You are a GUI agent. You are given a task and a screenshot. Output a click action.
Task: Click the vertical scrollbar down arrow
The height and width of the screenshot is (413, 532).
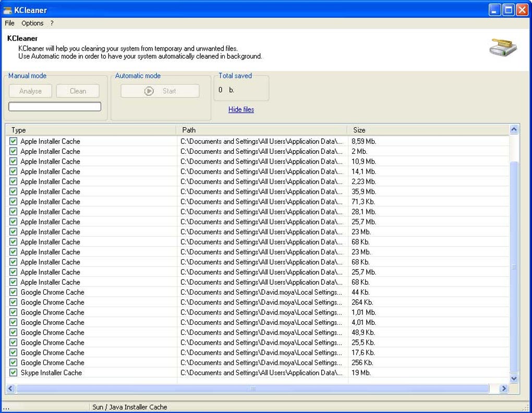pyautogui.click(x=515, y=379)
